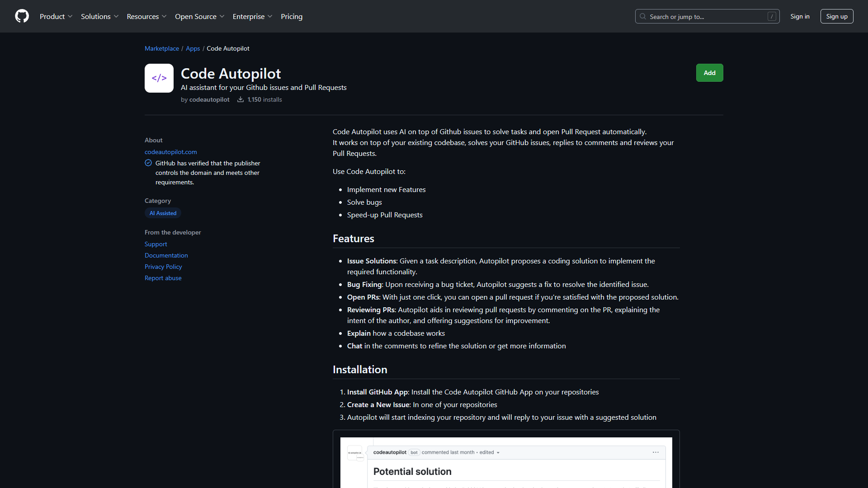The width and height of the screenshot is (868, 488).
Task: Expand the Product dropdown
Action: [x=56, y=16]
